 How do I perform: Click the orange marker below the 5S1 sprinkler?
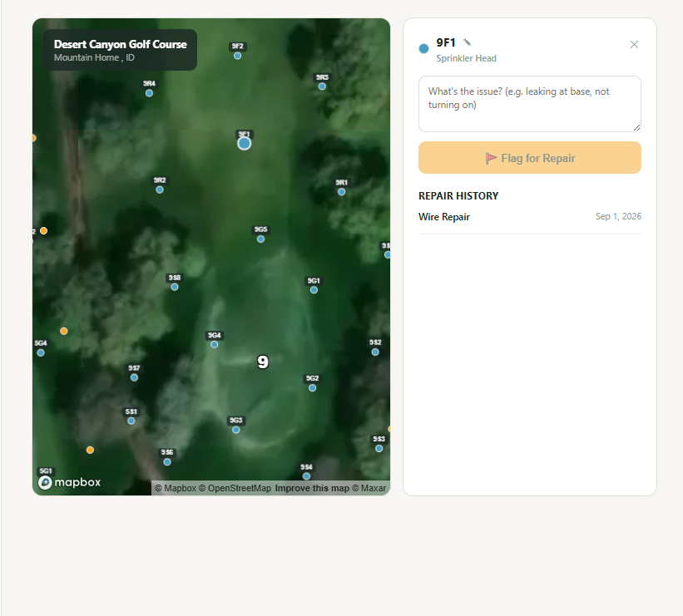click(90, 450)
